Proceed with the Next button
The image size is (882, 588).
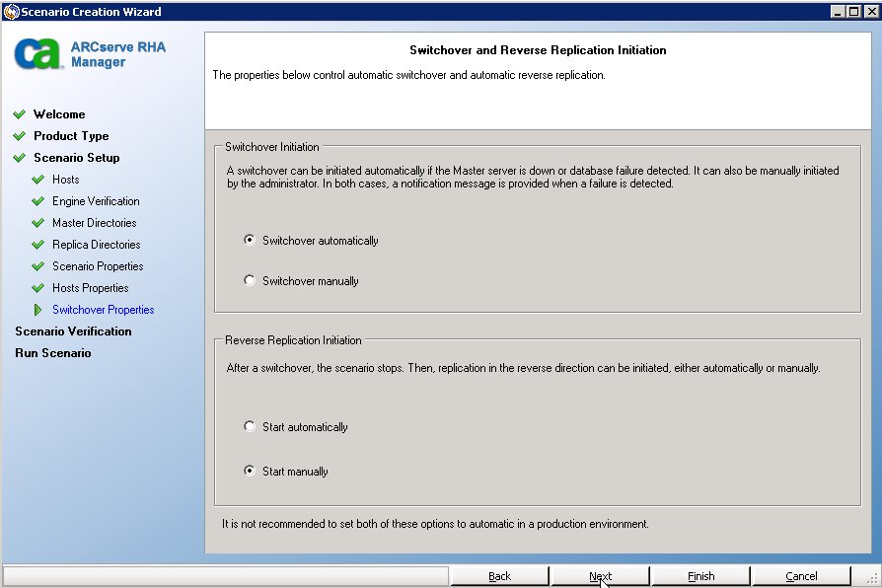[x=600, y=576]
